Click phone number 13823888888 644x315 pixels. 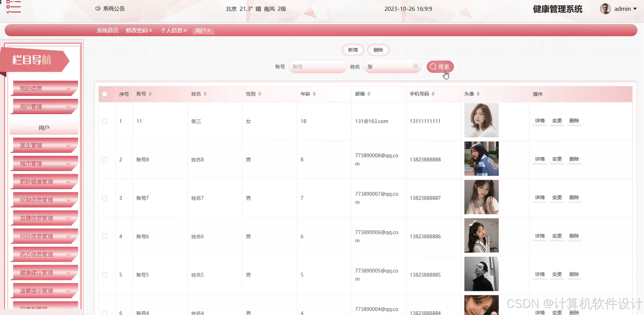(425, 160)
